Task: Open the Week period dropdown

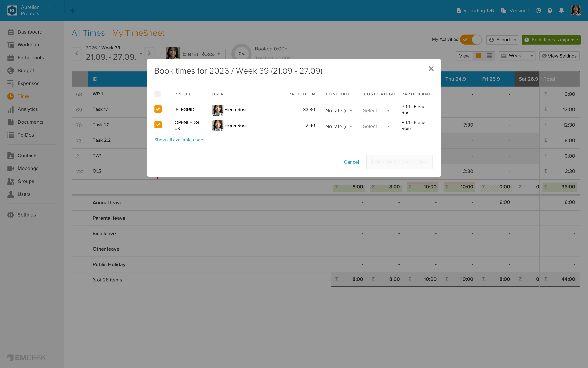Action: [517, 56]
